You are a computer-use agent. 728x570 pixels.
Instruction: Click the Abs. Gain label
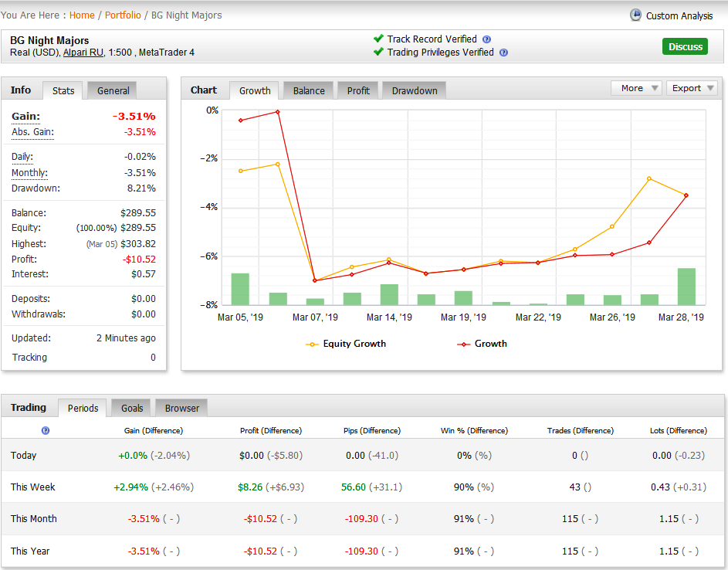[x=32, y=132]
